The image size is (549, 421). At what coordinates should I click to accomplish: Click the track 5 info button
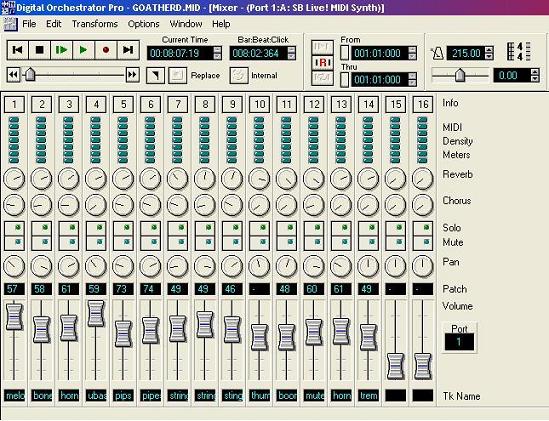(x=123, y=104)
